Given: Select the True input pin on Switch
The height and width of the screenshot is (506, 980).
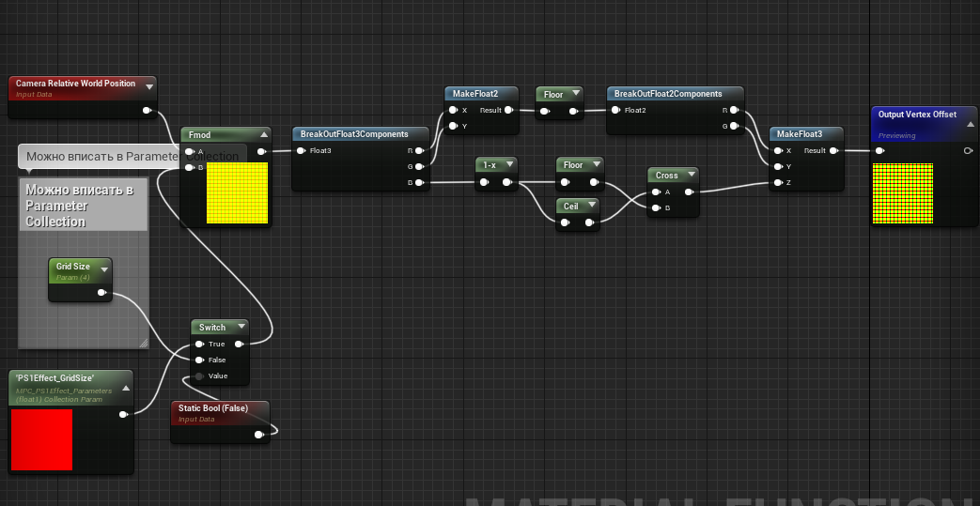Looking at the screenshot, I should (199, 345).
